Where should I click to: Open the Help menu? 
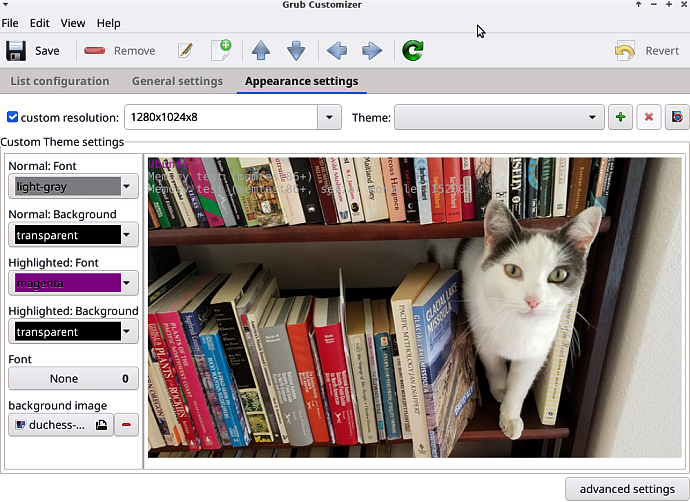click(x=109, y=23)
